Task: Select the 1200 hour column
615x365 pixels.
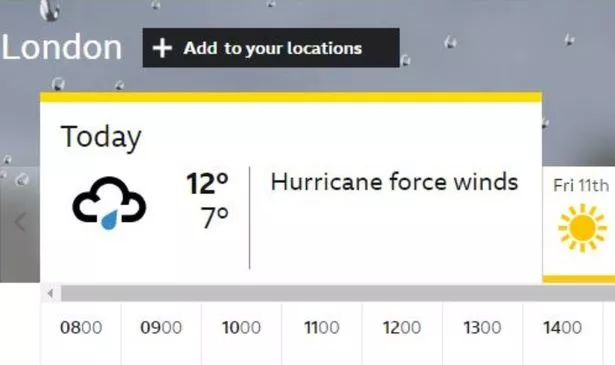Action: click(x=402, y=334)
